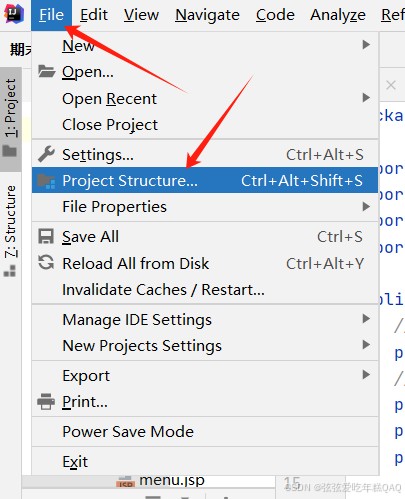The width and height of the screenshot is (405, 499).
Task: Click the Reload All from Disk arrows icon
Action: [x=46, y=262]
